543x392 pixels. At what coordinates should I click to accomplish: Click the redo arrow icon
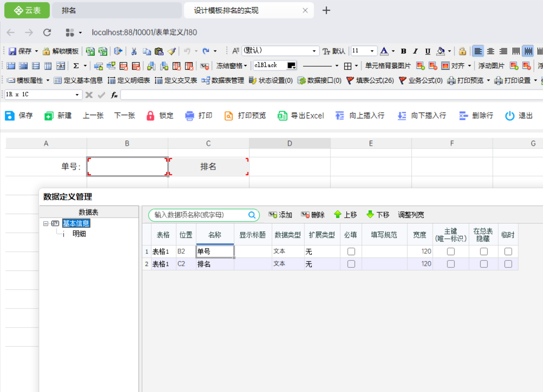point(206,51)
